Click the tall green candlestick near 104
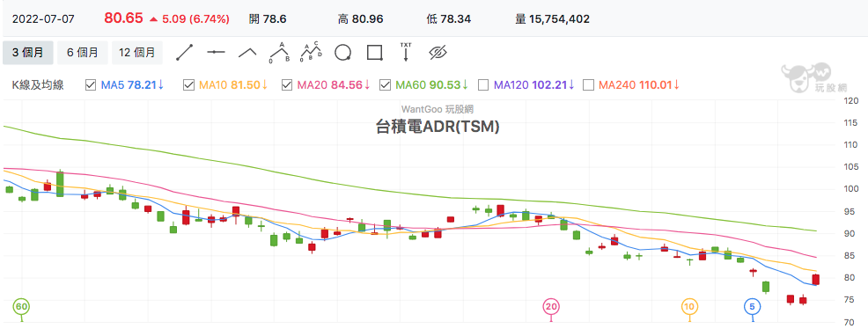 [x=60, y=184]
